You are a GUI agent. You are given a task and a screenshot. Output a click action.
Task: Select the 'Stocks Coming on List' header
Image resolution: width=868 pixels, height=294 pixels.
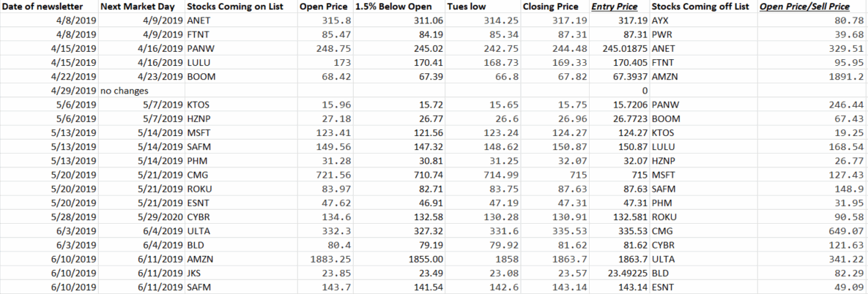pyautogui.click(x=235, y=7)
